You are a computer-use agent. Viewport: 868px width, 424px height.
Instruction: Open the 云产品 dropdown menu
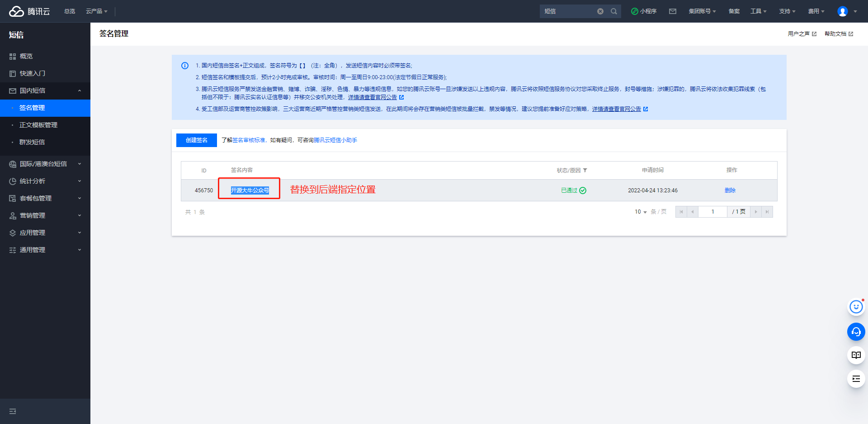point(96,11)
